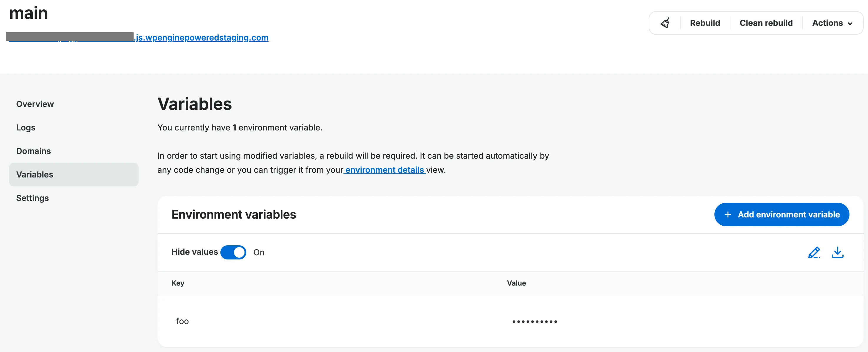The height and width of the screenshot is (352, 868).
Task: Open the Overview section icon in sidebar
Action: [35, 104]
